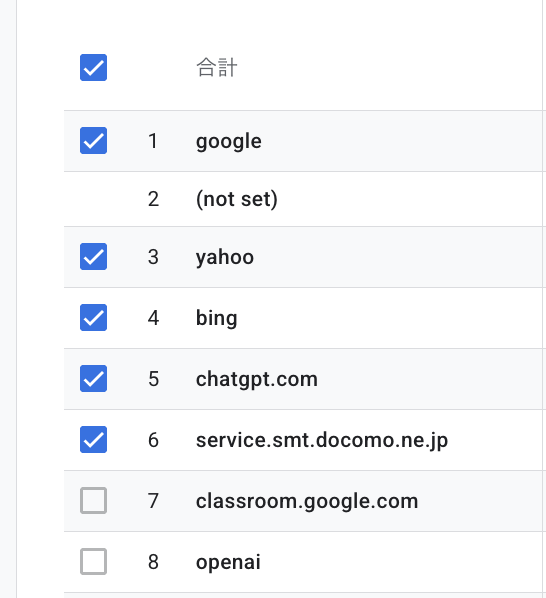This screenshot has width=546, height=598.
Task: Click the (not set) row label
Action: (x=237, y=199)
